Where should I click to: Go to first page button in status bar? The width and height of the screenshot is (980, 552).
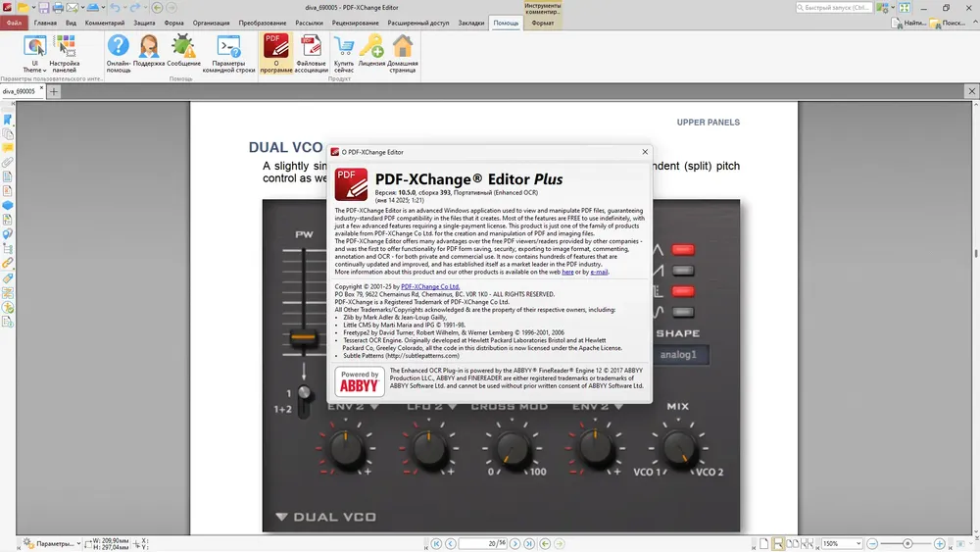[x=436, y=544]
